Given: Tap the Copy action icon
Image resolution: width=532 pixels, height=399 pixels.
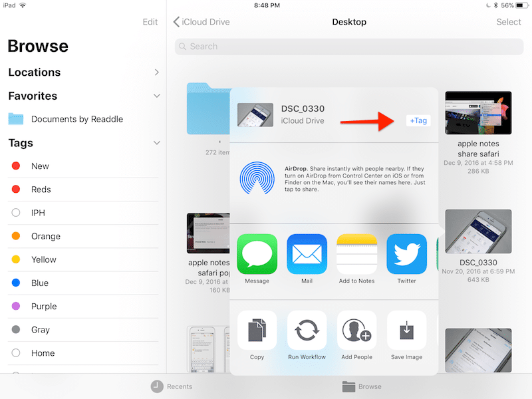Looking at the screenshot, I should 257,331.
